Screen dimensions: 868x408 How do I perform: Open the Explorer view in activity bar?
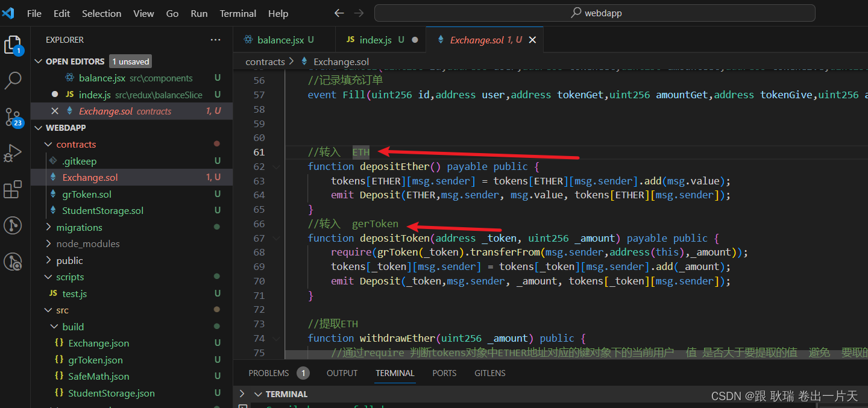click(13, 45)
